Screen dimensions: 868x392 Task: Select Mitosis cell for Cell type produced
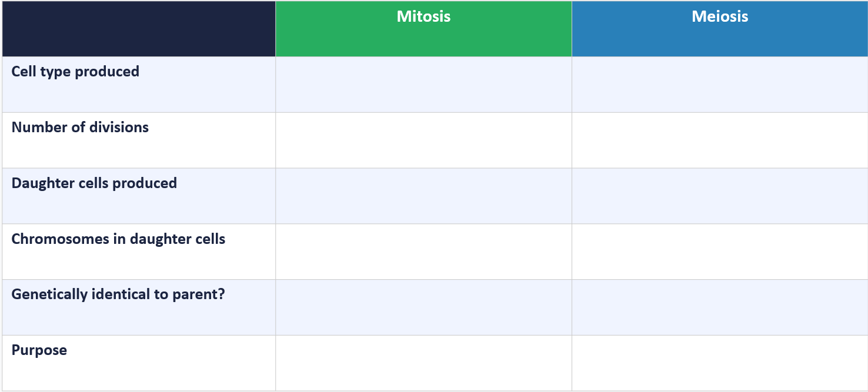tap(423, 85)
